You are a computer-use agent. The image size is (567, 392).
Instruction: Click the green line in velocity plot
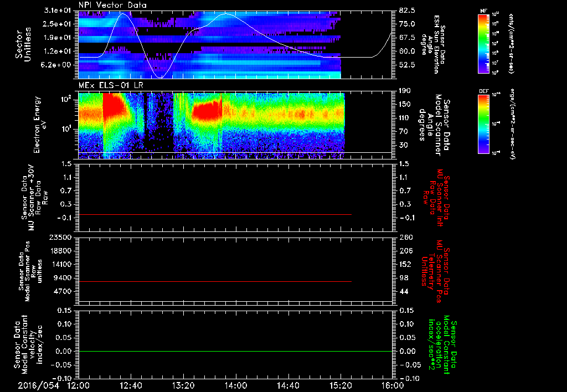point(235,351)
